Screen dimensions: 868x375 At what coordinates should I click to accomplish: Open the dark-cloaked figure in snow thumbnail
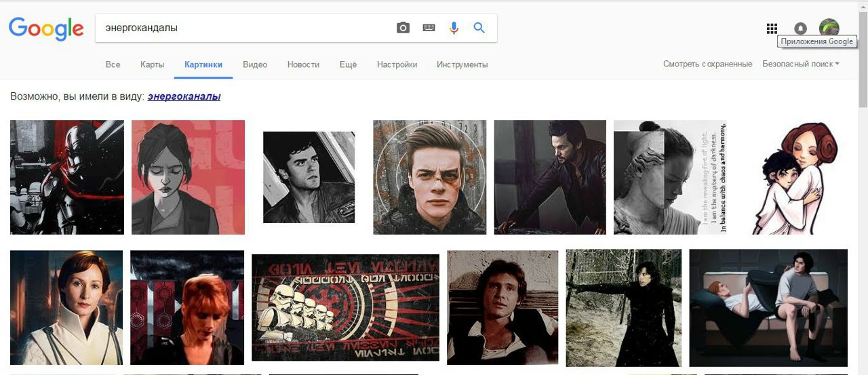coord(624,308)
